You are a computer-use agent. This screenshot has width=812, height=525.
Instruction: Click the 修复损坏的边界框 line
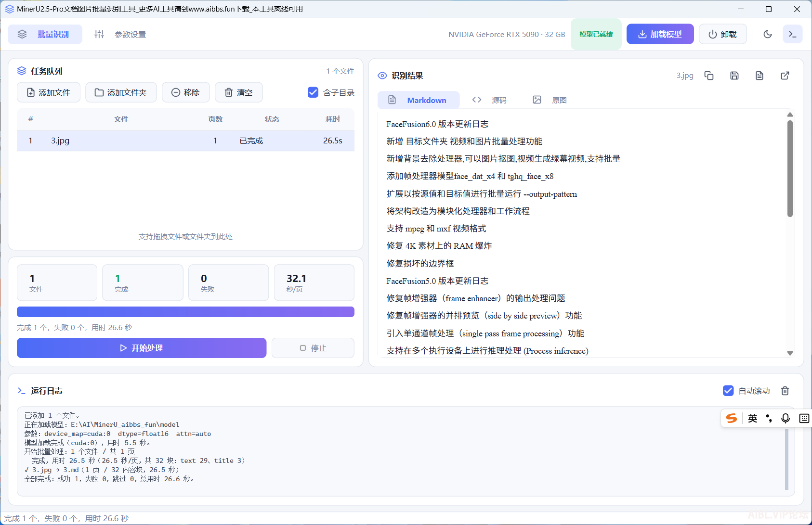click(x=420, y=264)
